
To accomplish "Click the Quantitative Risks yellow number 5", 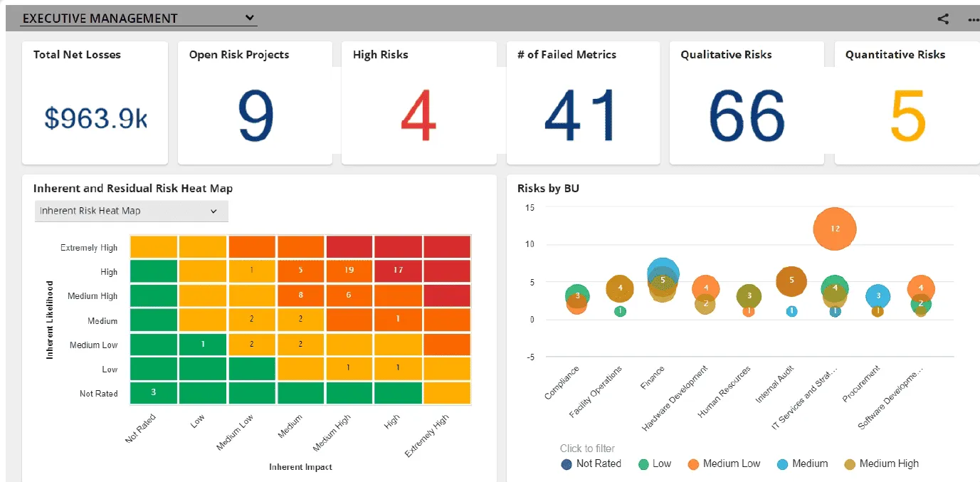I will [907, 116].
